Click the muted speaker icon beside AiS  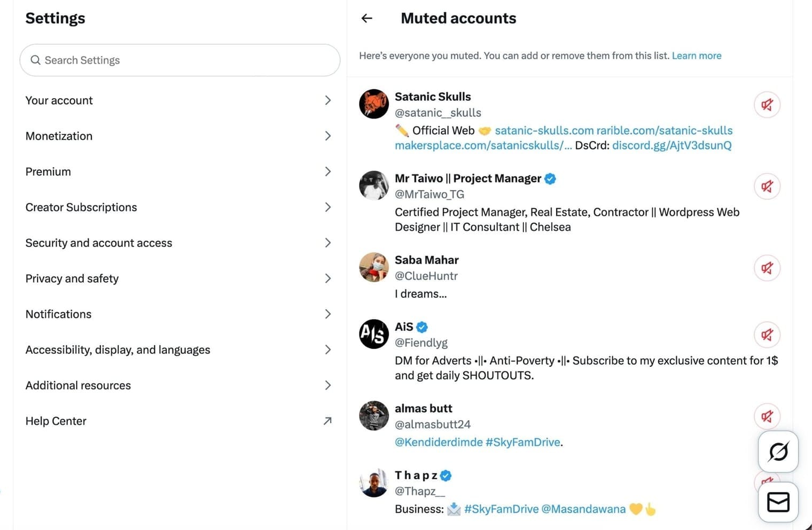click(767, 335)
